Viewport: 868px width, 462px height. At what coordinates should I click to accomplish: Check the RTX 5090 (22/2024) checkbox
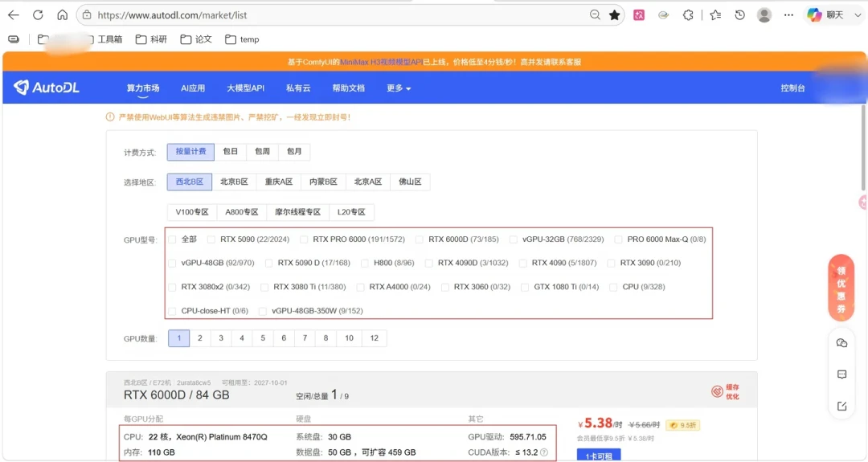click(211, 239)
